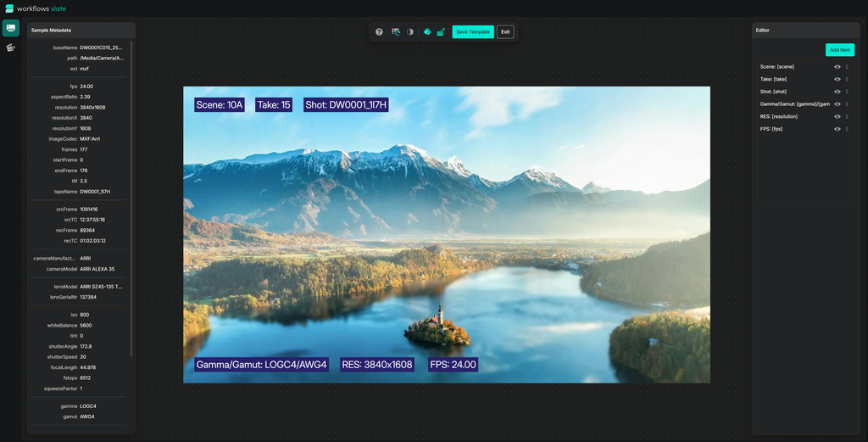Click the Sample Metadata panel header
This screenshot has height=442, width=868.
click(81, 31)
